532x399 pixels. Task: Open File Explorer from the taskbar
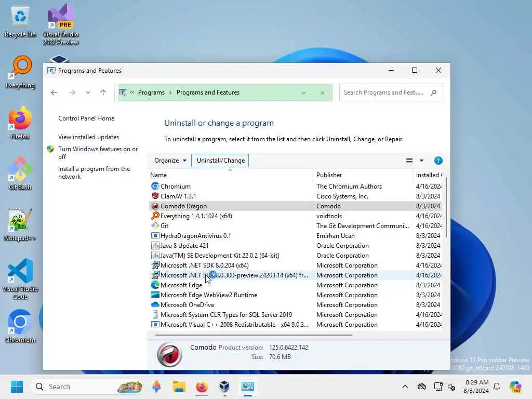pyautogui.click(x=179, y=387)
